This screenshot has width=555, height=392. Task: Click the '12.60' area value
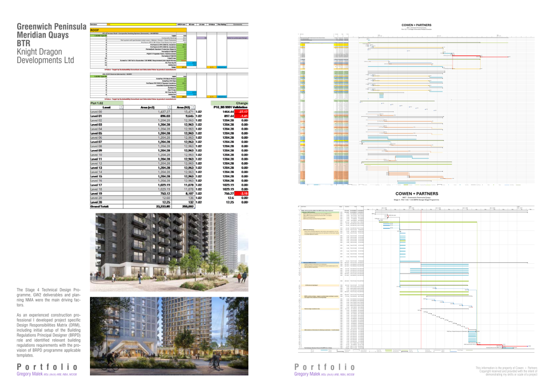166,198
